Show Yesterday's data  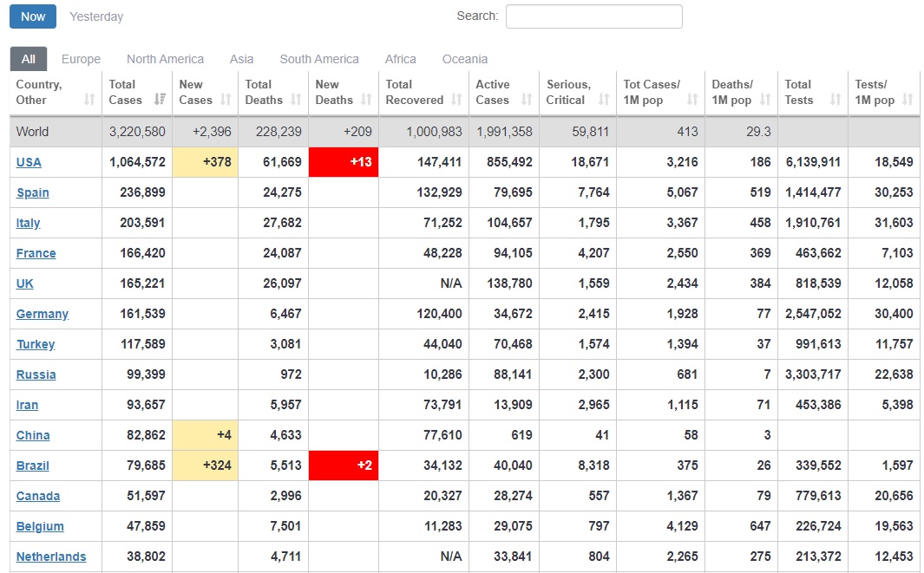pos(96,16)
